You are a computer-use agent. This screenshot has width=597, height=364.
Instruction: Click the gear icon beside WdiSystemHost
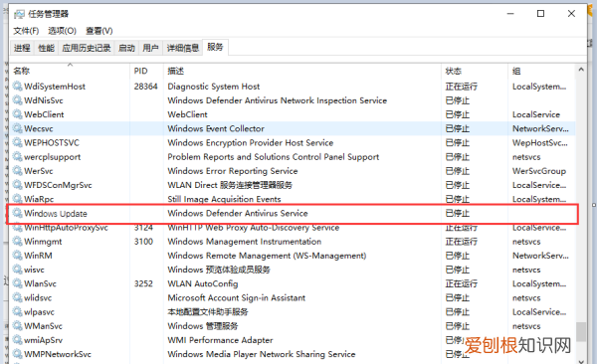[18, 87]
